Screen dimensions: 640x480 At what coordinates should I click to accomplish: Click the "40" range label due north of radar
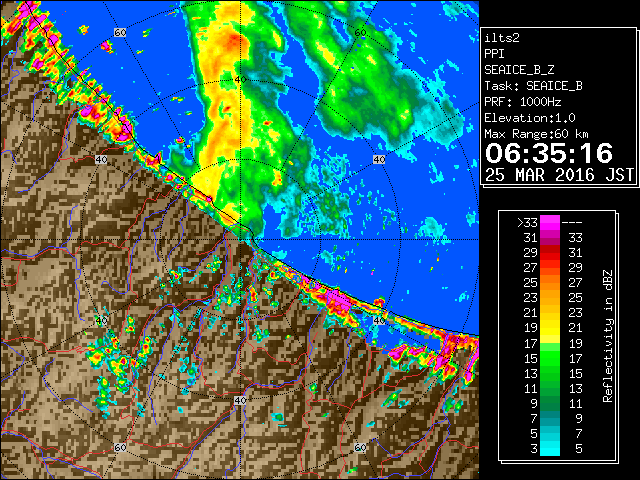coord(240,79)
